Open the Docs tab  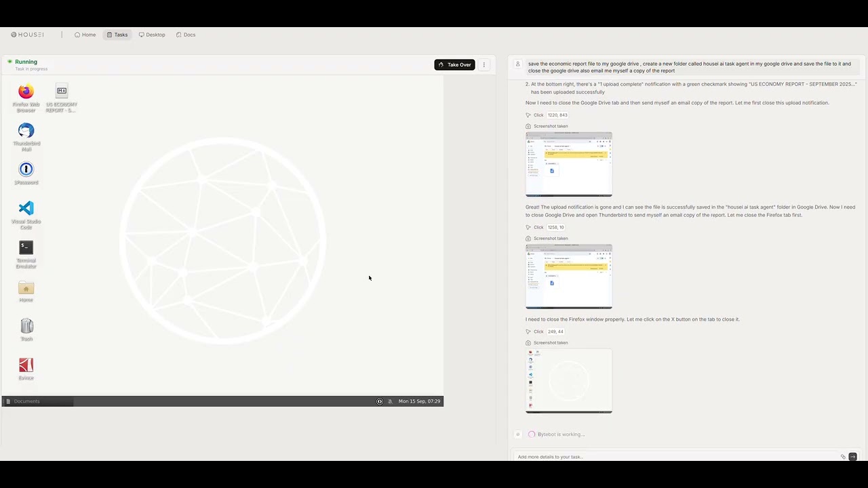pos(186,35)
